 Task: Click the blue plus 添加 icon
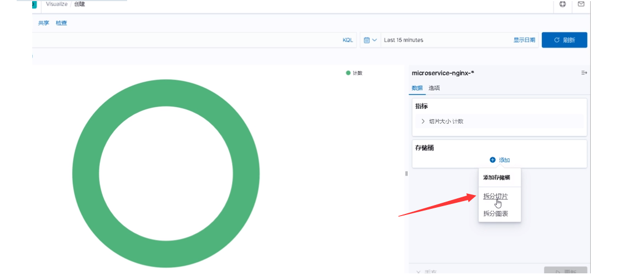click(x=492, y=160)
